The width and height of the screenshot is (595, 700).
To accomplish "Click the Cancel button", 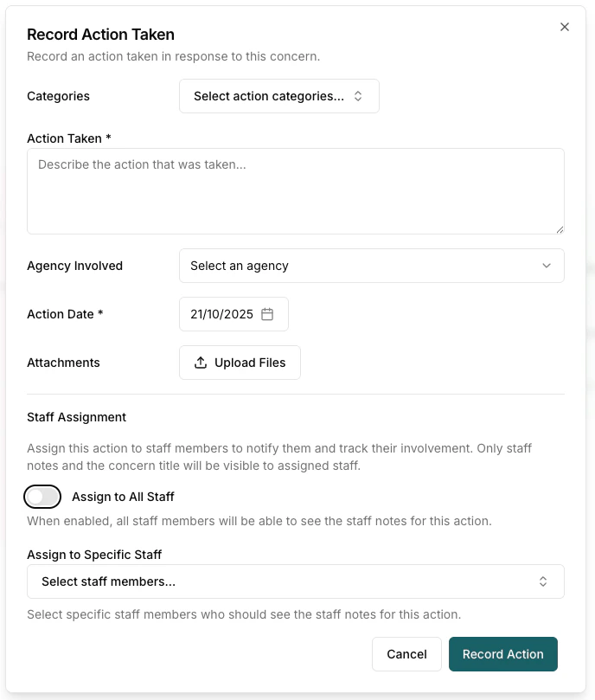I will tap(406, 654).
